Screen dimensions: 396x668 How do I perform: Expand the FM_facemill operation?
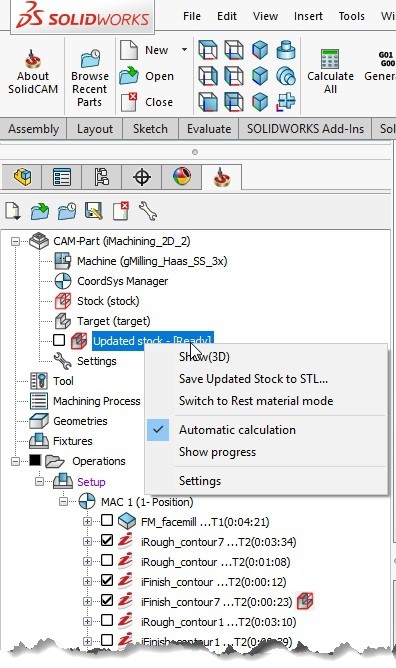pyautogui.click(x=87, y=521)
